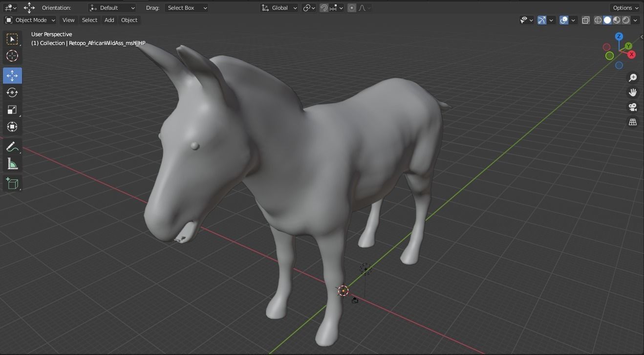
Task: Activate the 3D Cursor tool
Action: tap(12, 56)
